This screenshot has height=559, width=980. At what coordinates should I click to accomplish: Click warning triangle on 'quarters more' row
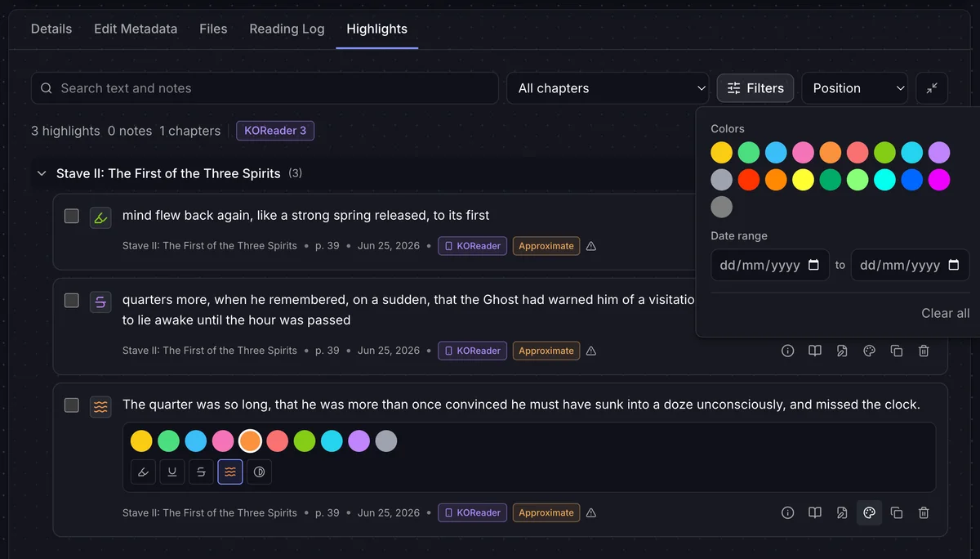click(591, 351)
